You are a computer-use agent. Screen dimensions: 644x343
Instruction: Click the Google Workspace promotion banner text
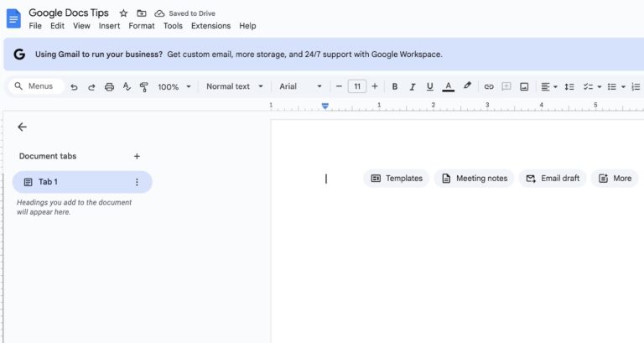[239, 55]
